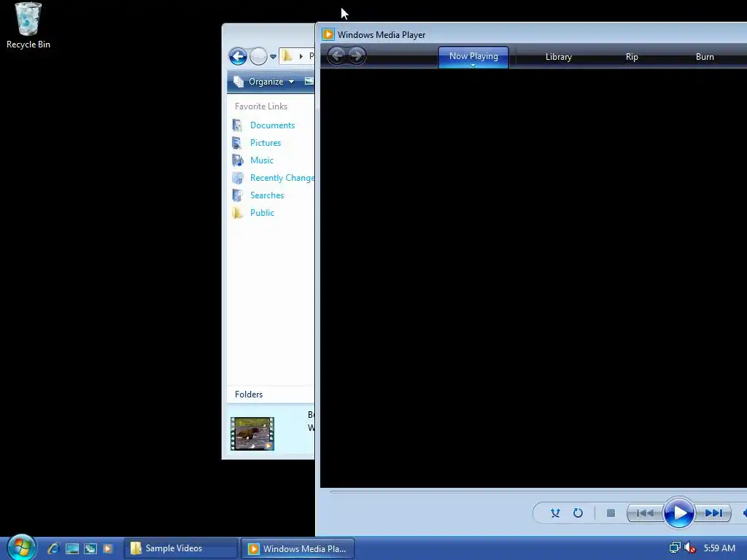The width and height of the screenshot is (747, 560).
Task: Open the Windows Start menu
Action: tap(21, 547)
